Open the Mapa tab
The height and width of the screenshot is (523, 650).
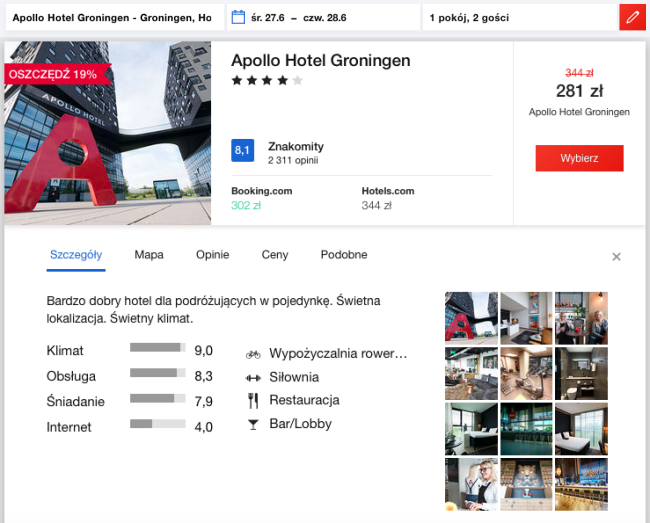pos(149,255)
